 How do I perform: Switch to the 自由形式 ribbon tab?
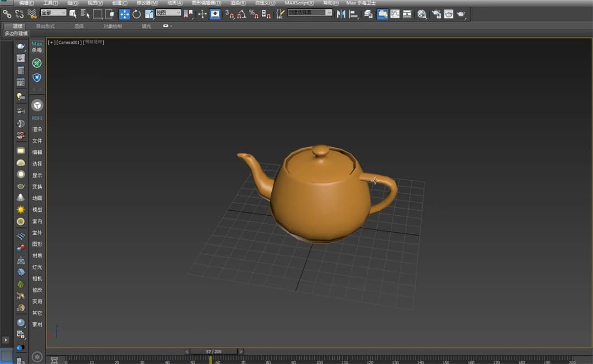point(45,26)
